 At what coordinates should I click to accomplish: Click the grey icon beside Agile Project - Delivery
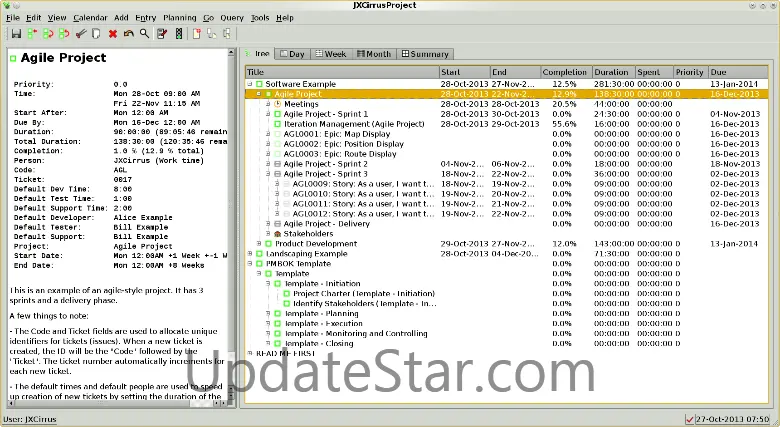click(x=278, y=223)
